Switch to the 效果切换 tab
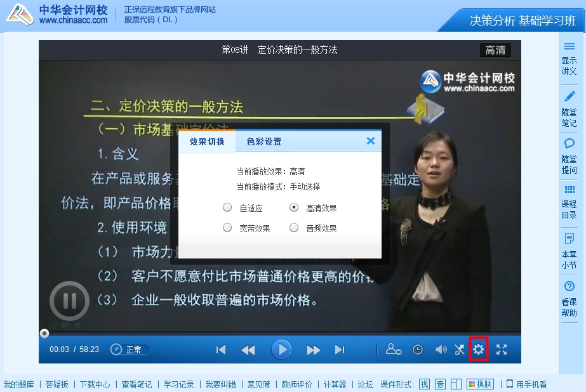Image resolution: width=586 pixels, height=392 pixels. coord(207,141)
